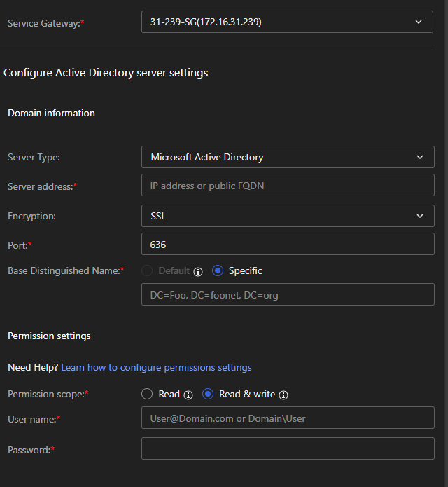Click the info icon beside Default
The height and width of the screenshot is (487, 448).
(x=198, y=271)
